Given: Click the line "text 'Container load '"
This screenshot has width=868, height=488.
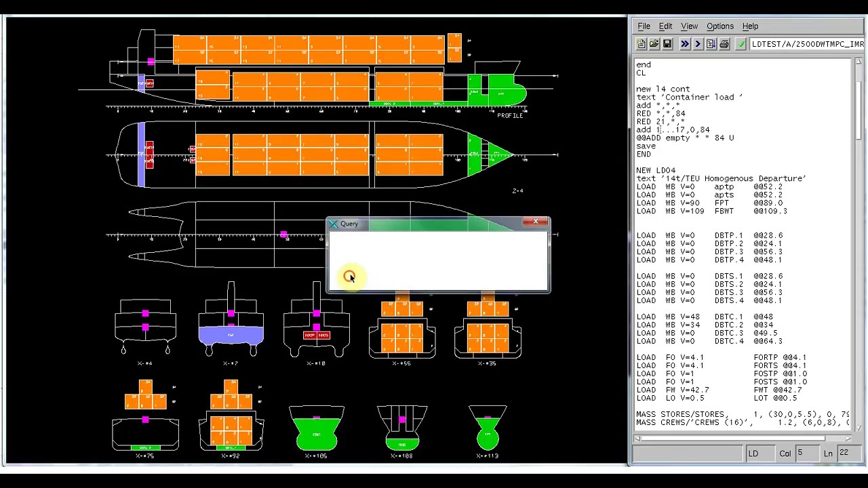Looking at the screenshot, I should pos(689,97).
